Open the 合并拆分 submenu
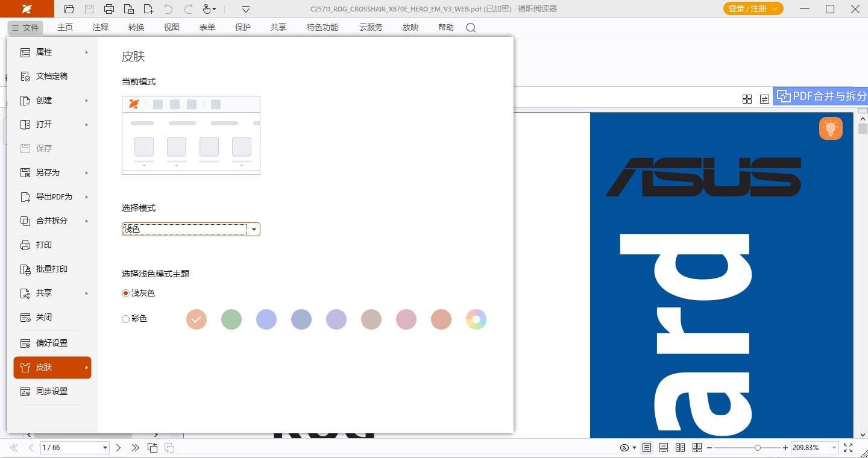 coord(52,221)
